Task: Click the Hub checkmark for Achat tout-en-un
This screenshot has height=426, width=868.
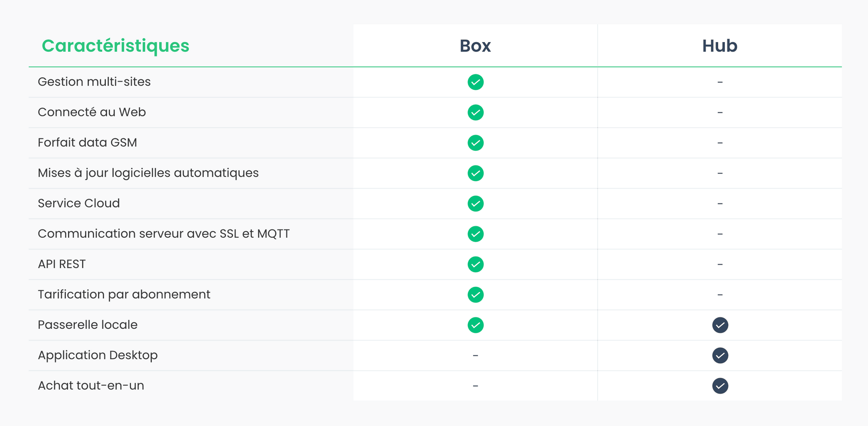Action: click(720, 386)
